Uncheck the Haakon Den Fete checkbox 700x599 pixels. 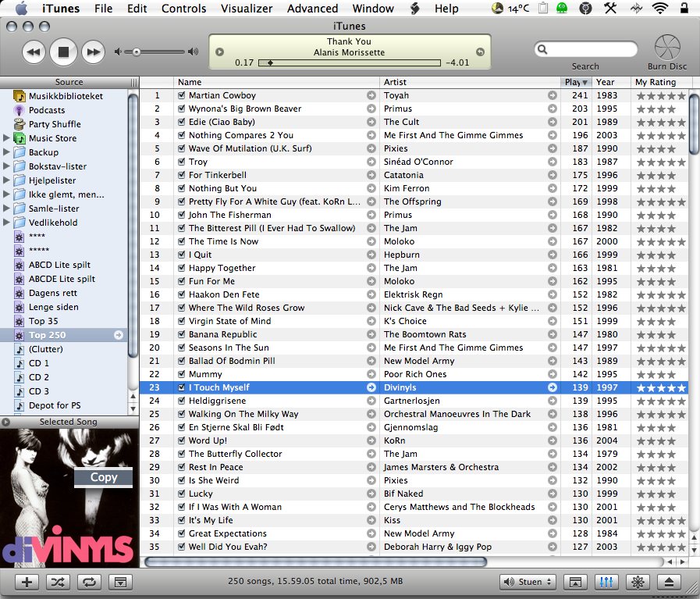tap(181, 294)
